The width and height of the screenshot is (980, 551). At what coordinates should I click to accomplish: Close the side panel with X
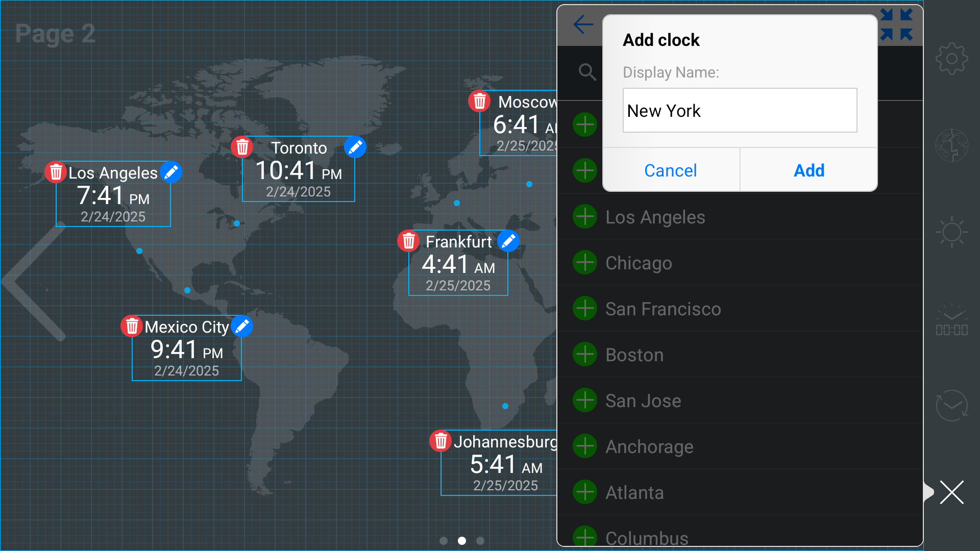(951, 492)
